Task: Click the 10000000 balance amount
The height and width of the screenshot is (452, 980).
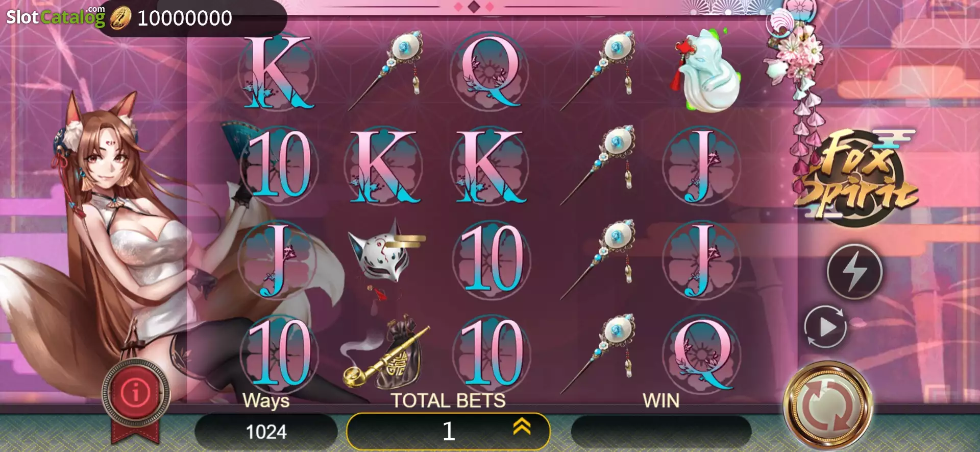Action: point(185,18)
